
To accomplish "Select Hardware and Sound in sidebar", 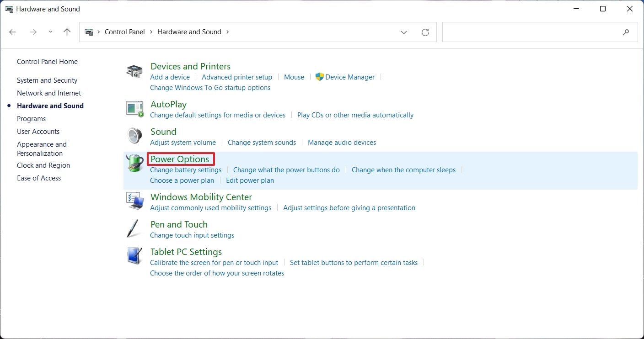I will pyautogui.click(x=50, y=106).
